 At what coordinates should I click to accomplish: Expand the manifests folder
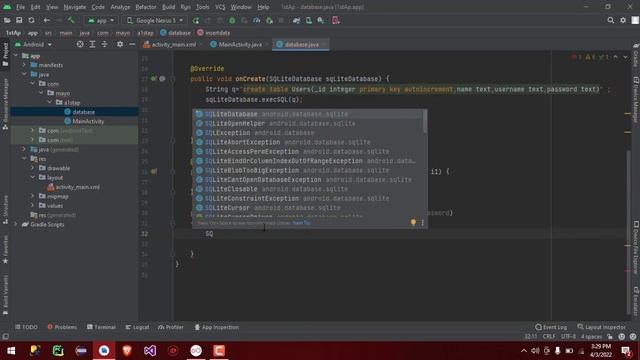[24, 65]
